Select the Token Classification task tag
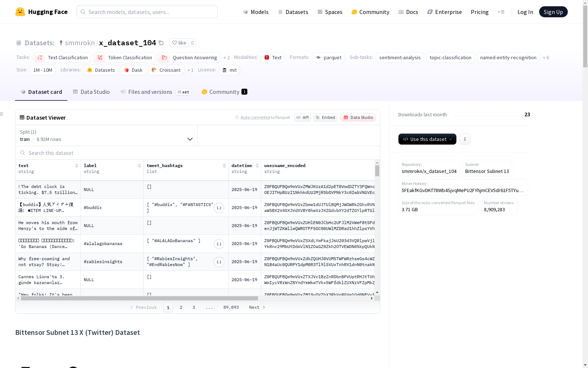 coord(124,57)
